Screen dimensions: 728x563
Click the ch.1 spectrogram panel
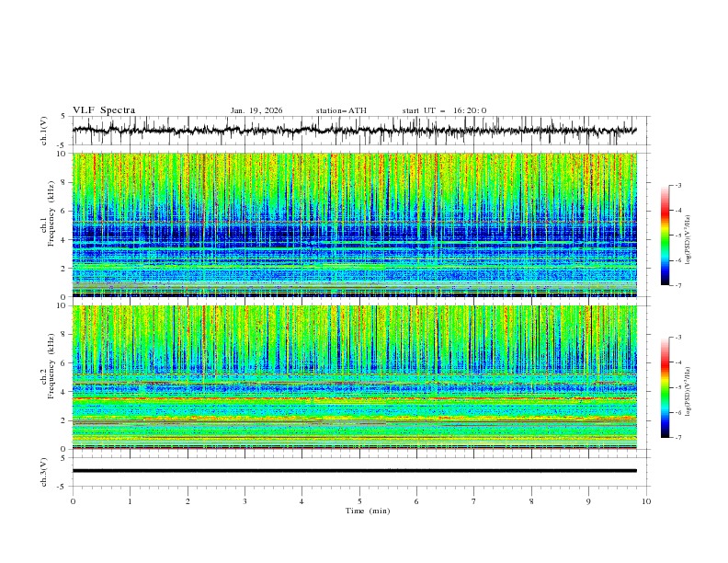(x=354, y=224)
